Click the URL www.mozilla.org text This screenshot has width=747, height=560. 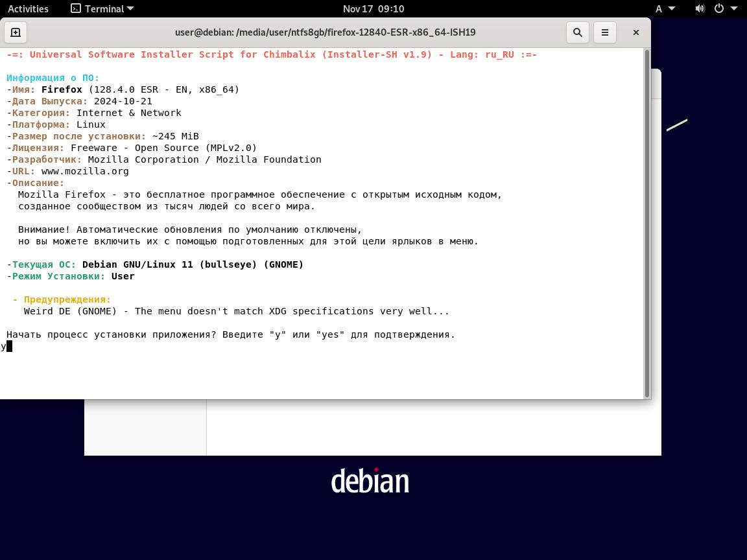[x=85, y=171]
